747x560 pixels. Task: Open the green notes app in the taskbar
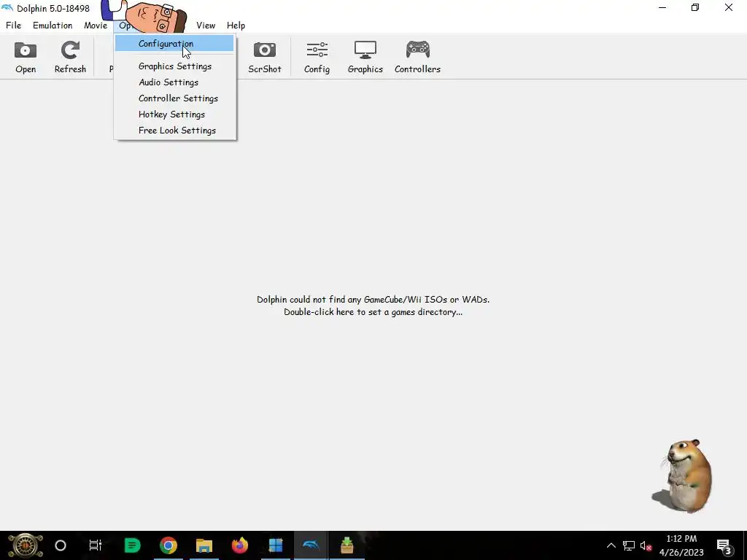[x=132, y=545]
